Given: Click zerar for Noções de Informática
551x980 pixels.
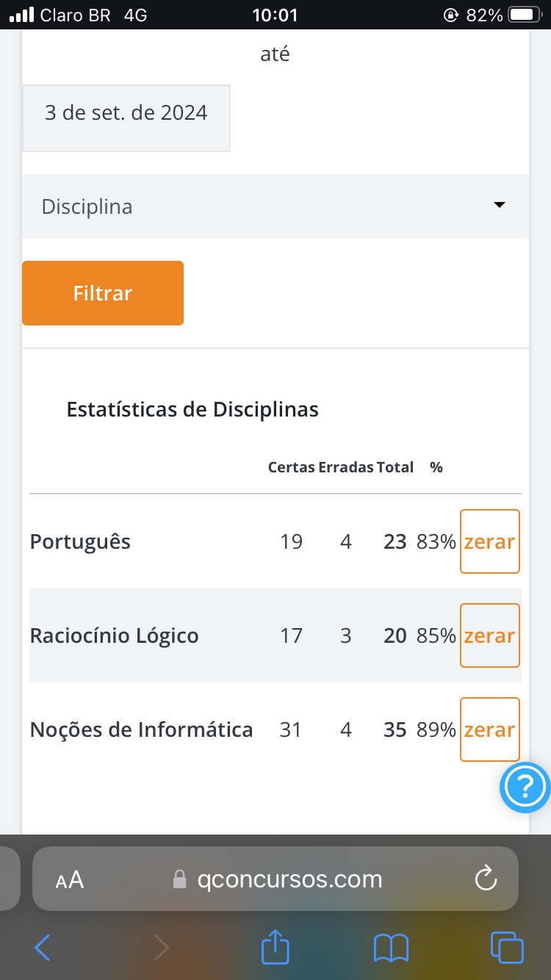Looking at the screenshot, I should [x=489, y=729].
